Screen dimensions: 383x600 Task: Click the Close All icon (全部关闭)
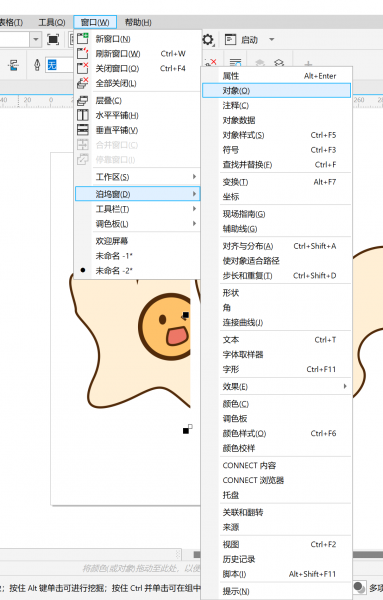[83, 83]
